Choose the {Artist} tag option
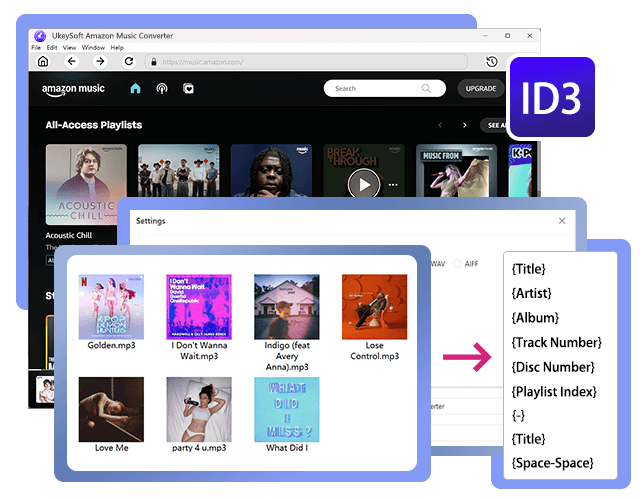The height and width of the screenshot is (500, 640). tap(531, 293)
